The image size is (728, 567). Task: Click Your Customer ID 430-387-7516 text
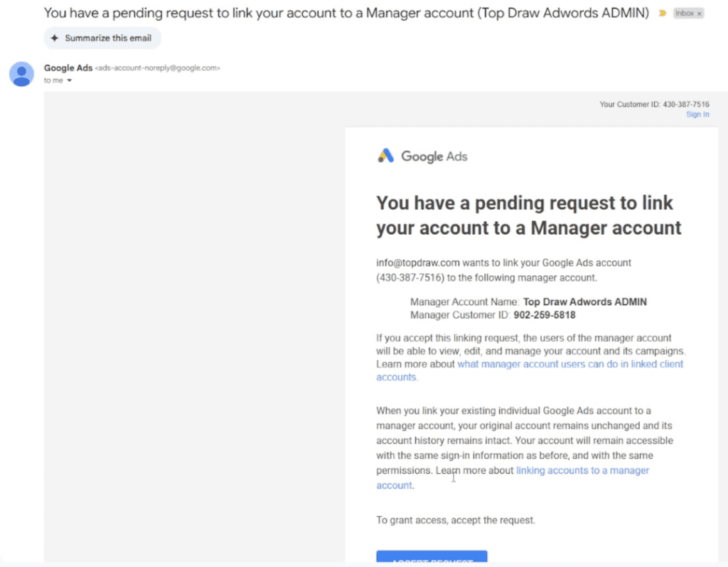pyautogui.click(x=654, y=104)
